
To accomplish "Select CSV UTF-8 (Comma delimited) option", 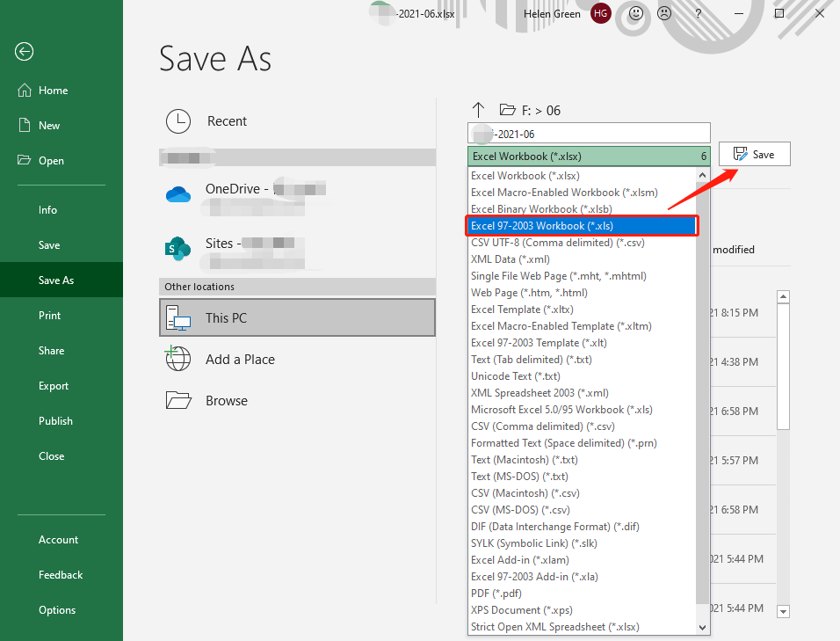I will [557, 243].
